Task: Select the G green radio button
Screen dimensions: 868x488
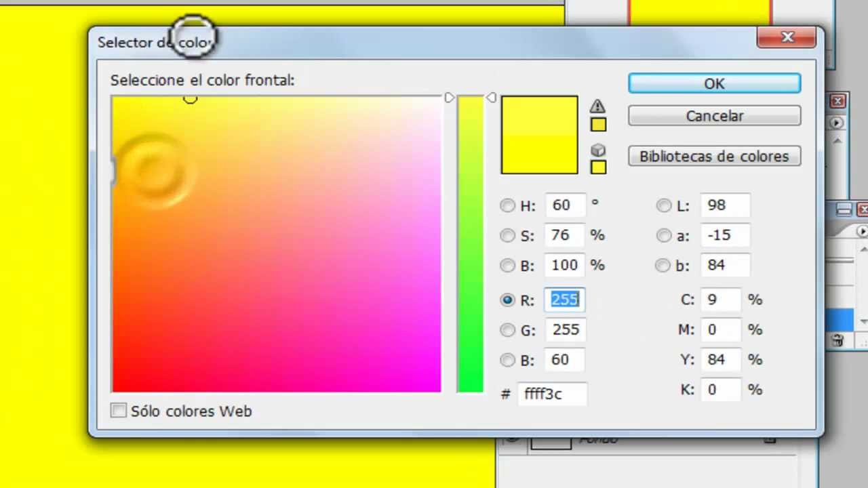Action: (507, 330)
